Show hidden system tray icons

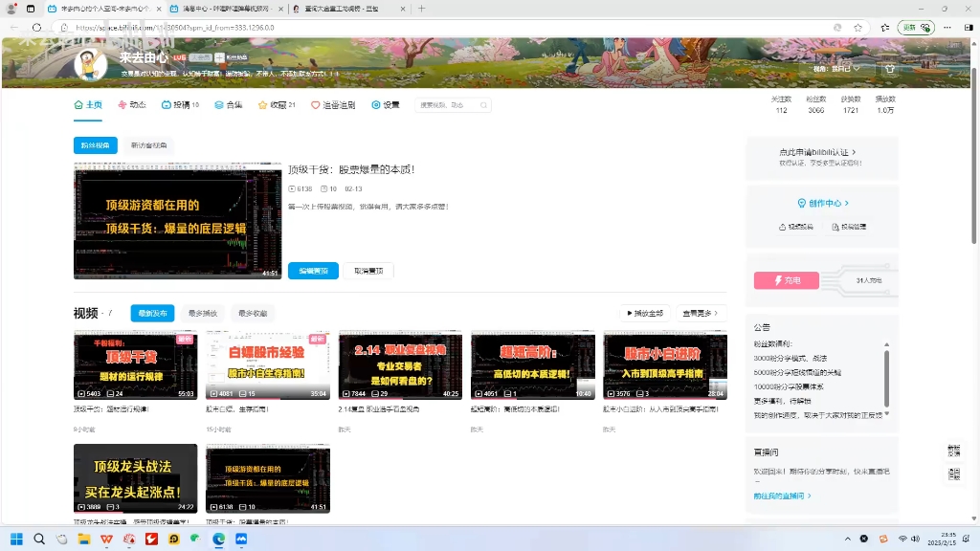pyautogui.click(x=848, y=539)
